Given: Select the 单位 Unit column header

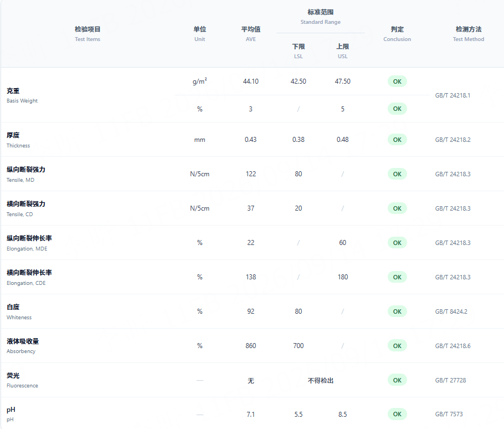Looking at the screenshot, I should tap(199, 34).
